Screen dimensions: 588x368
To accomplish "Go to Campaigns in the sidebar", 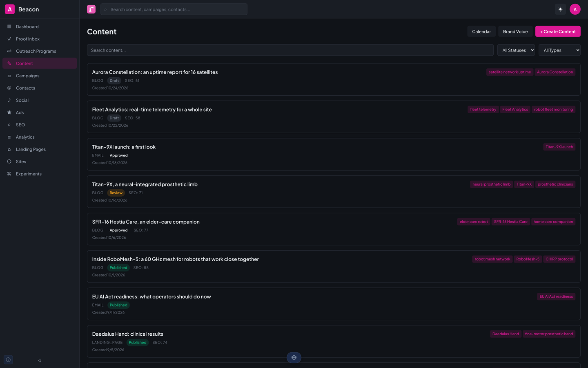I will pos(40,76).
